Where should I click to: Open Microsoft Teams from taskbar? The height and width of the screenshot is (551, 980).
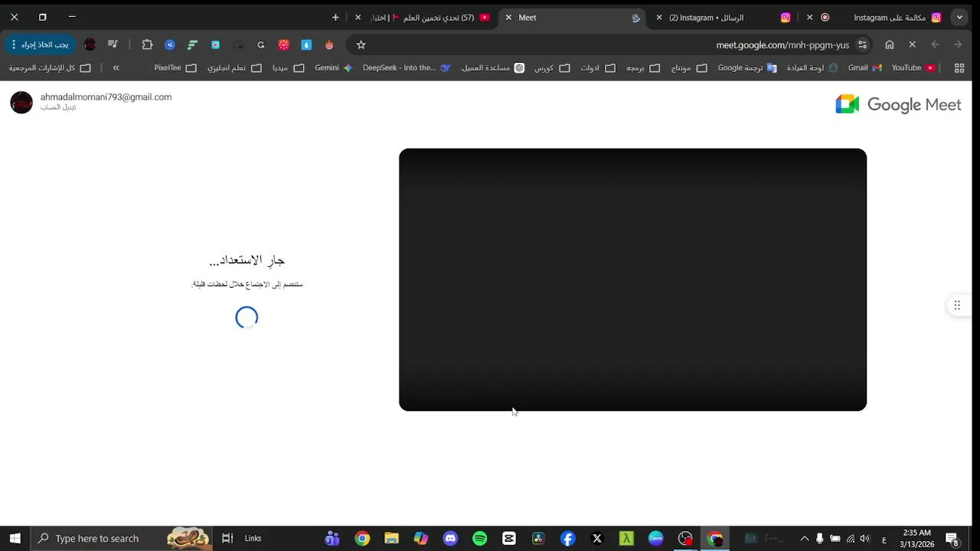coord(332,538)
